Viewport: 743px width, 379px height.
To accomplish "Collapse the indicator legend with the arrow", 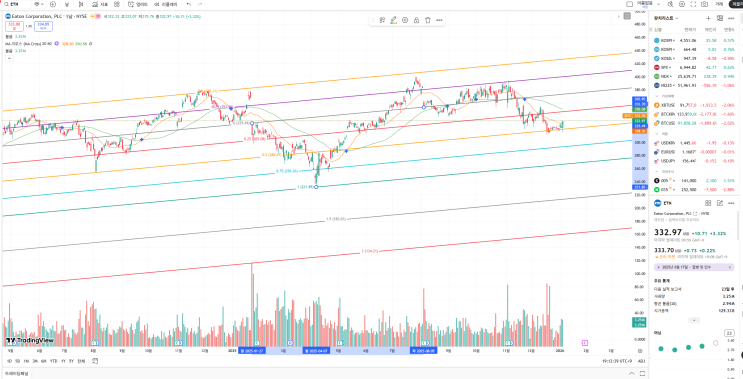I will pos(9,58).
